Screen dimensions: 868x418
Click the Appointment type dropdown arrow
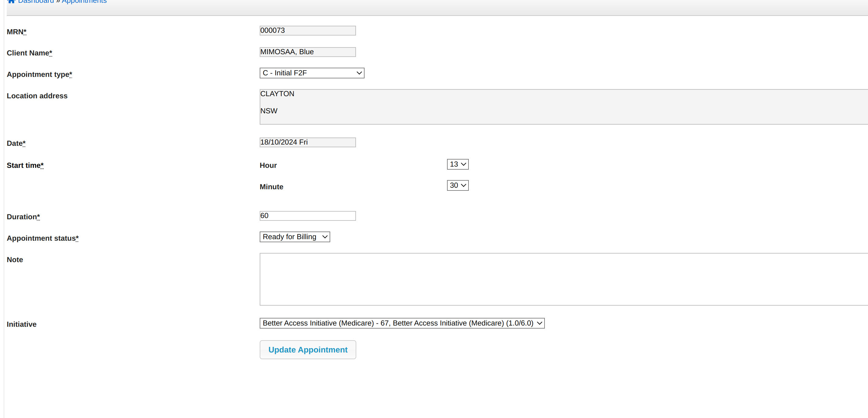point(359,73)
